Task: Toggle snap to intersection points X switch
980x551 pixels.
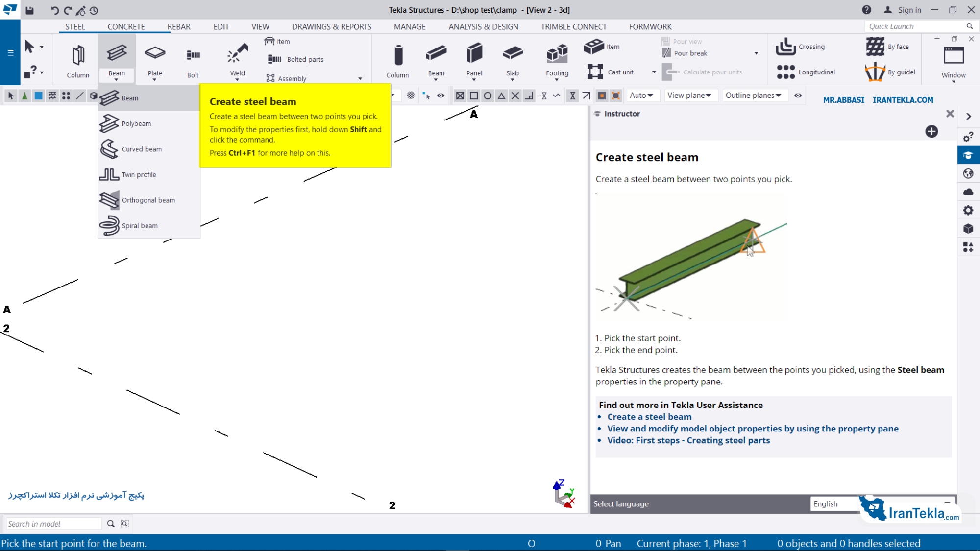Action: pos(515,96)
